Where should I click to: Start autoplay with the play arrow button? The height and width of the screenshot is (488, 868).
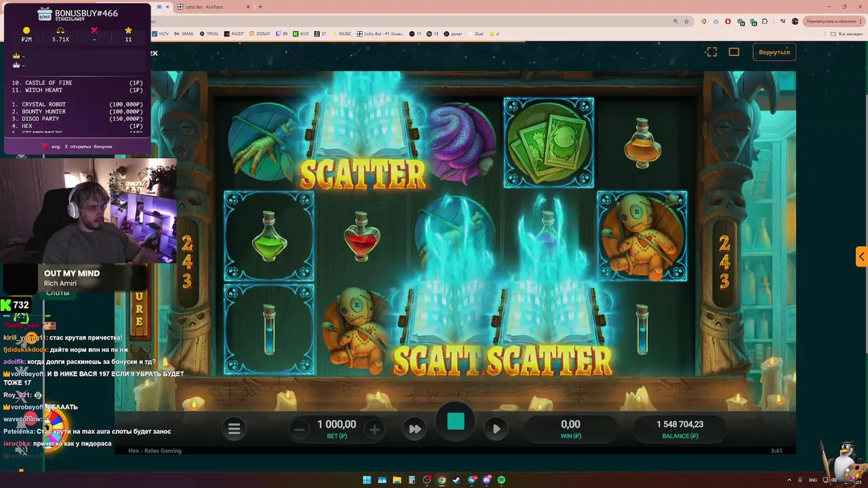pos(496,428)
